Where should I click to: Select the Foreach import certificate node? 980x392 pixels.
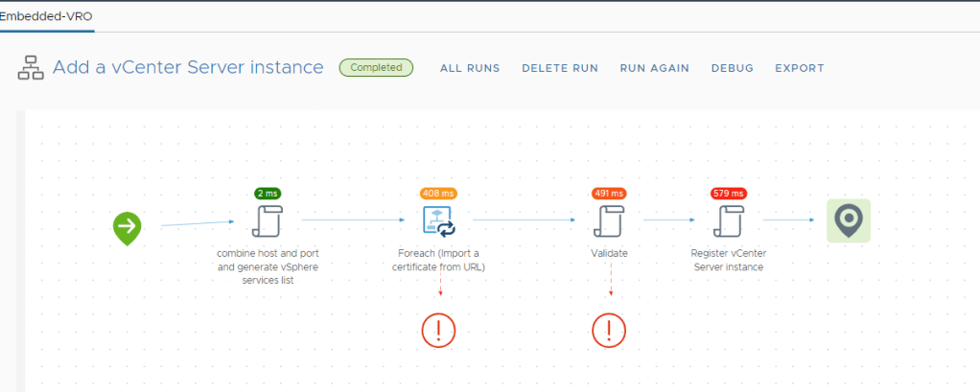click(438, 221)
